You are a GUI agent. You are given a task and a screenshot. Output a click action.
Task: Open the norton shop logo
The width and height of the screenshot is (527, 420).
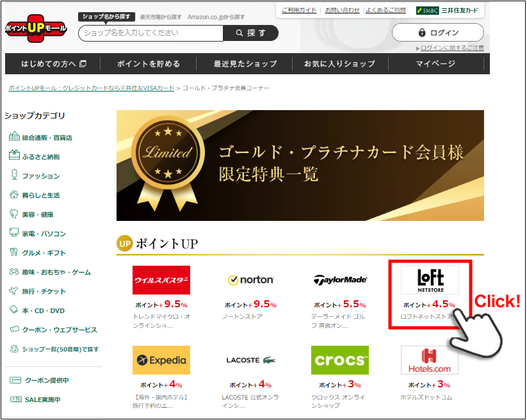click(251, 280)
